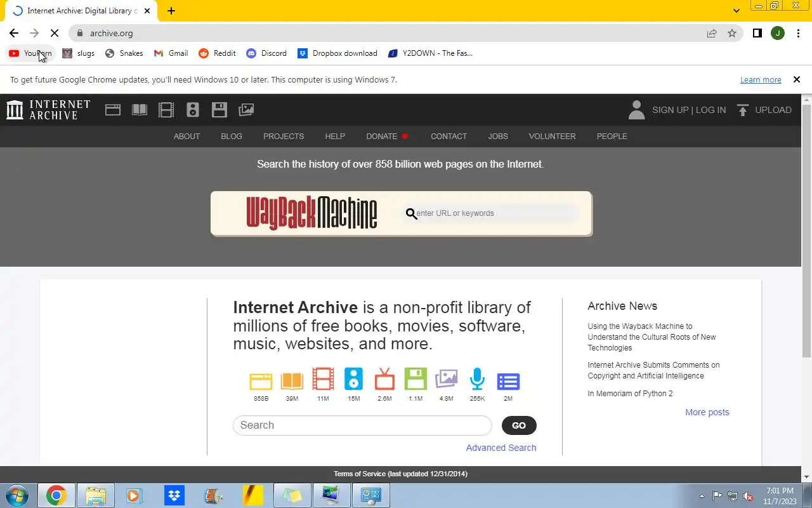Click the Wayback Machine logo

click(x=311, y=213)
